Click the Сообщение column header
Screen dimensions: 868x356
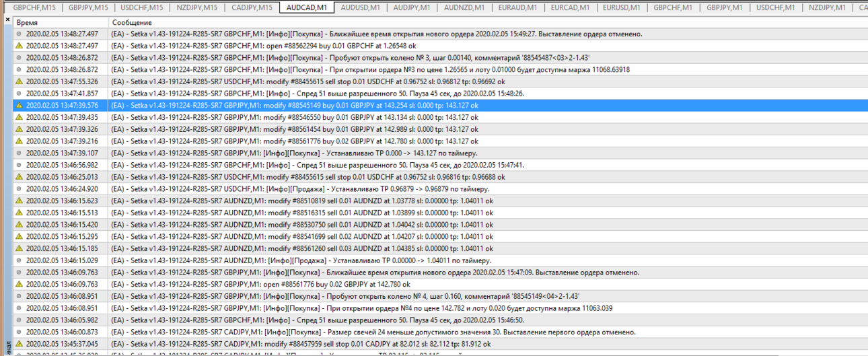[488, 22]
